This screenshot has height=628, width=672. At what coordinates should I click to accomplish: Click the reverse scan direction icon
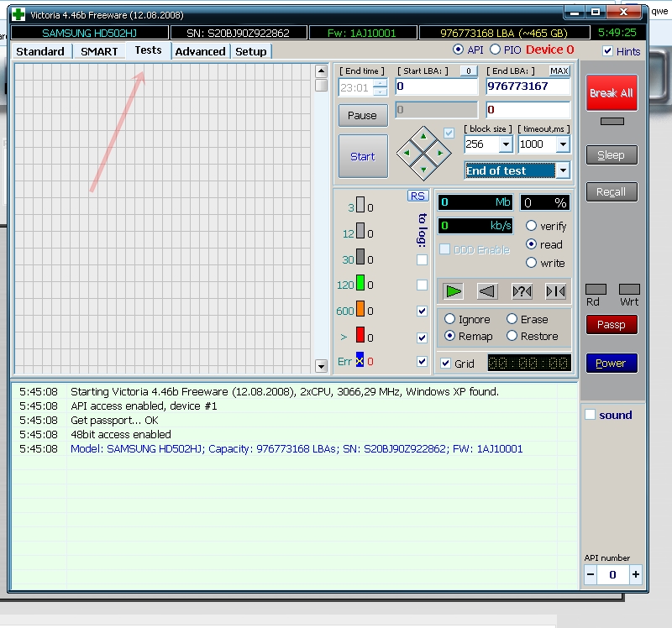(x=487, y=291)
